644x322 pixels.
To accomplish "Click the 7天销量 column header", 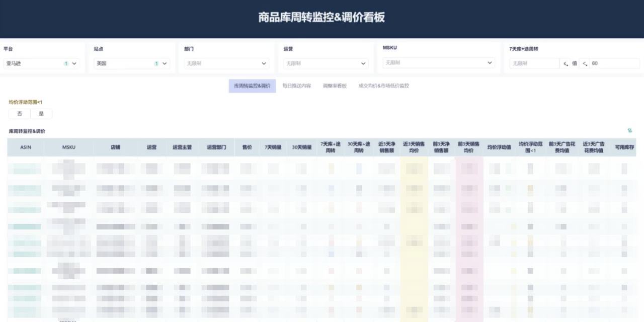I will 274,147.
